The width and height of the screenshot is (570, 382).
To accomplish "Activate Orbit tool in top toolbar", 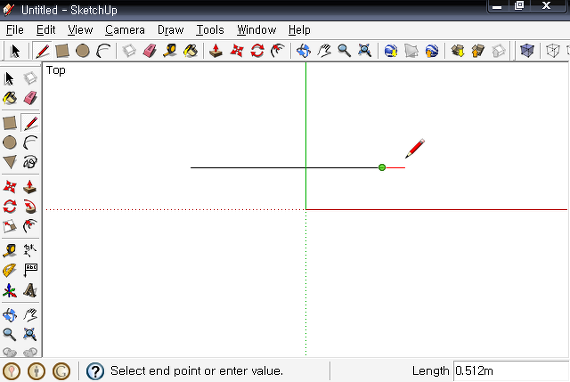I will (304, 51).
